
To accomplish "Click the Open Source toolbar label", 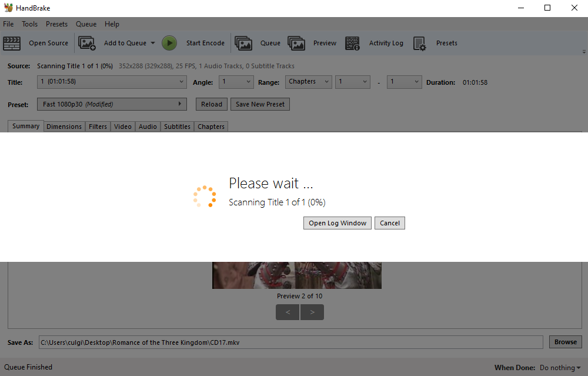I will [x=48, y=43].
